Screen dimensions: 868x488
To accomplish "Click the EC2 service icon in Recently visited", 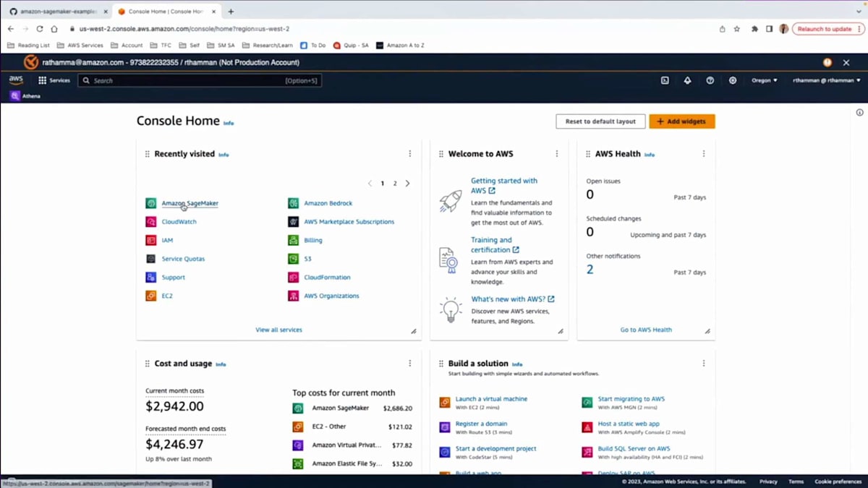I will (x=150, y=296).
